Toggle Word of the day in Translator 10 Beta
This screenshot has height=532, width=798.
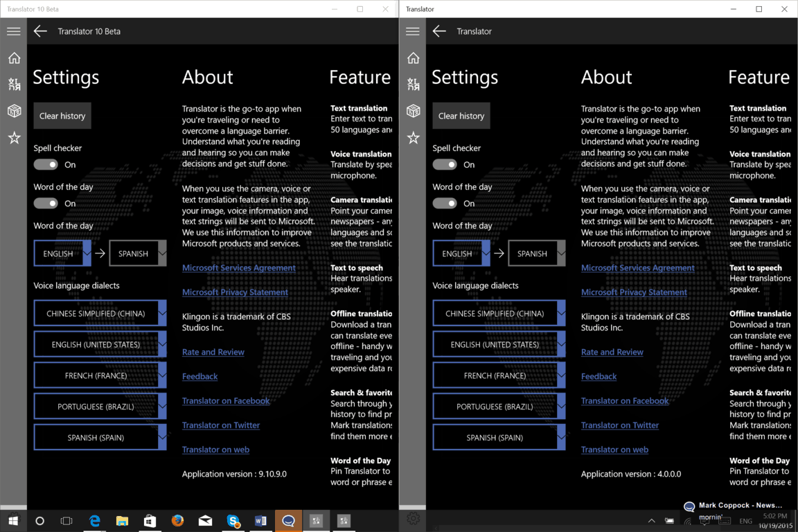(46, 203)
